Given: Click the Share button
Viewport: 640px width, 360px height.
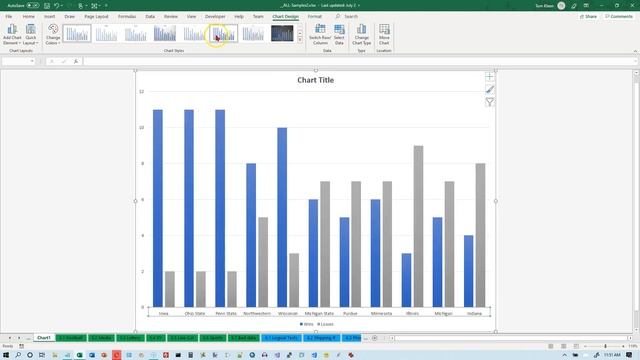Looking at the screenshot, I should coord(588,16).
